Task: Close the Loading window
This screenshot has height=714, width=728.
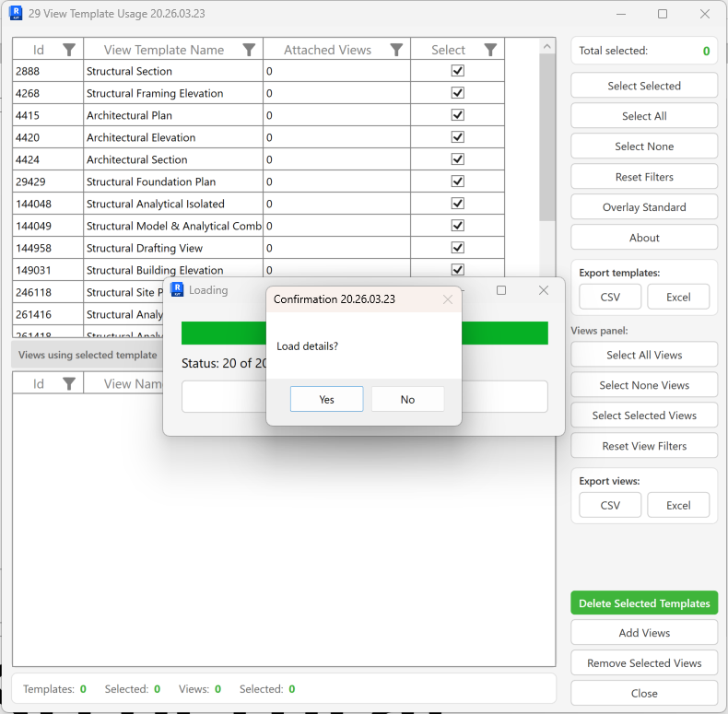Action: point(543,290)
